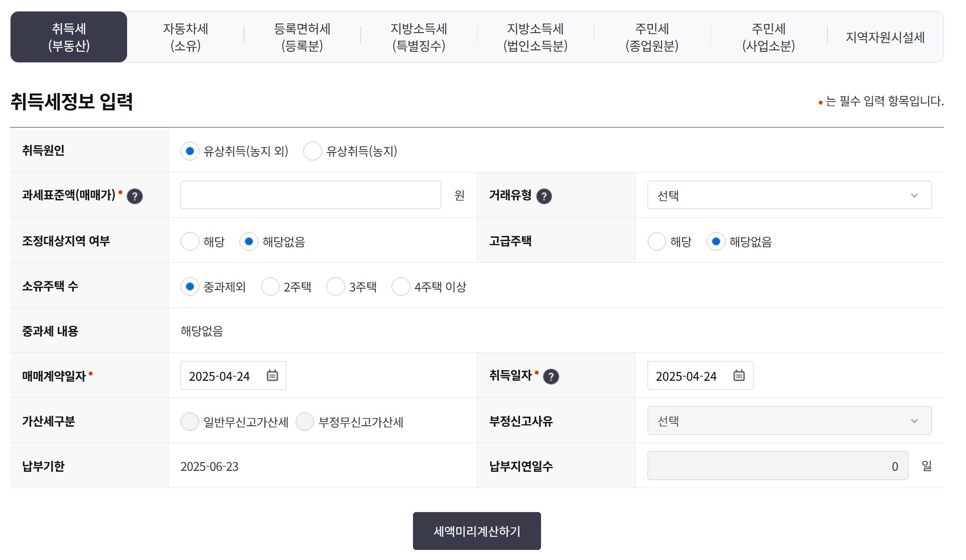The image size is (966, 560).
Task: Choose 2주택 for 소유주택 수
Action: point(270,287)
